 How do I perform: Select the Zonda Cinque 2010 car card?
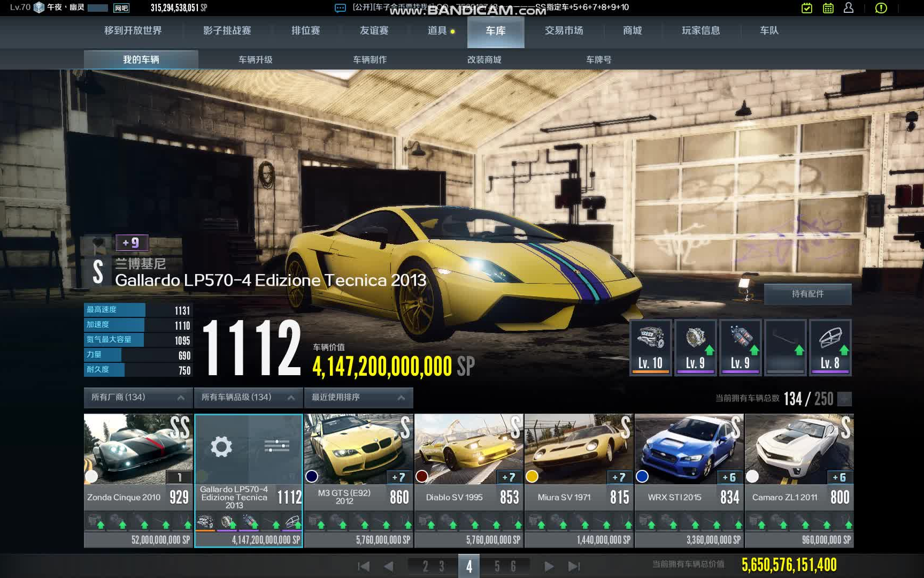[138, 481]
